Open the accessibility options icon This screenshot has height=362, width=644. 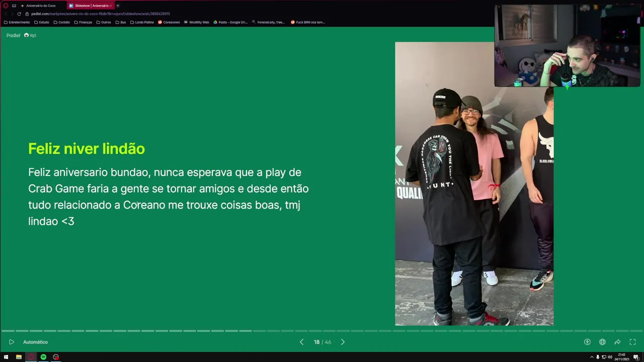[587, 342]
